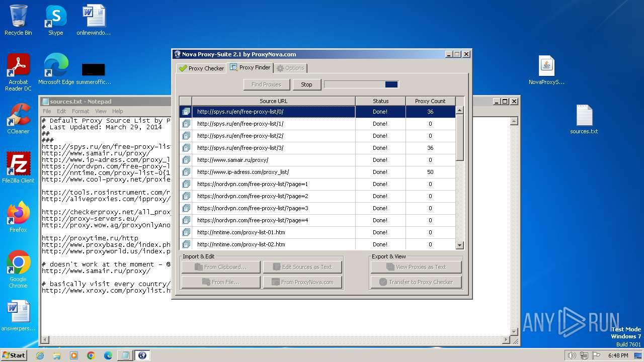This screenshot has height=362, width=644.
Task: Open the NovaProxyS... Java file icon
Action: (x=546, y=69)
